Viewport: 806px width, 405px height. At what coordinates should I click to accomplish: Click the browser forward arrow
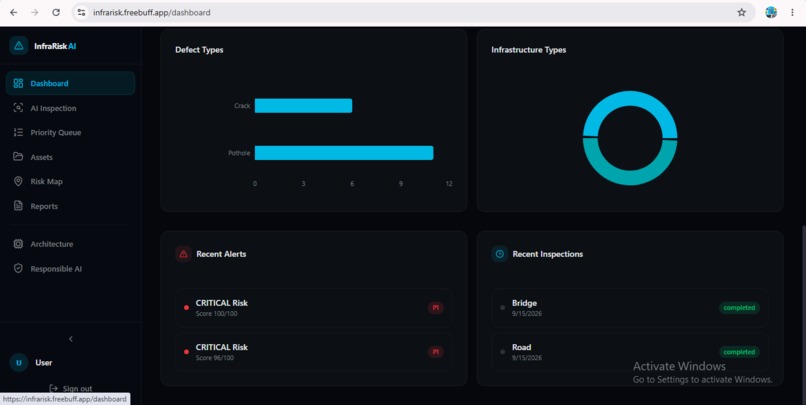[35, 12]
